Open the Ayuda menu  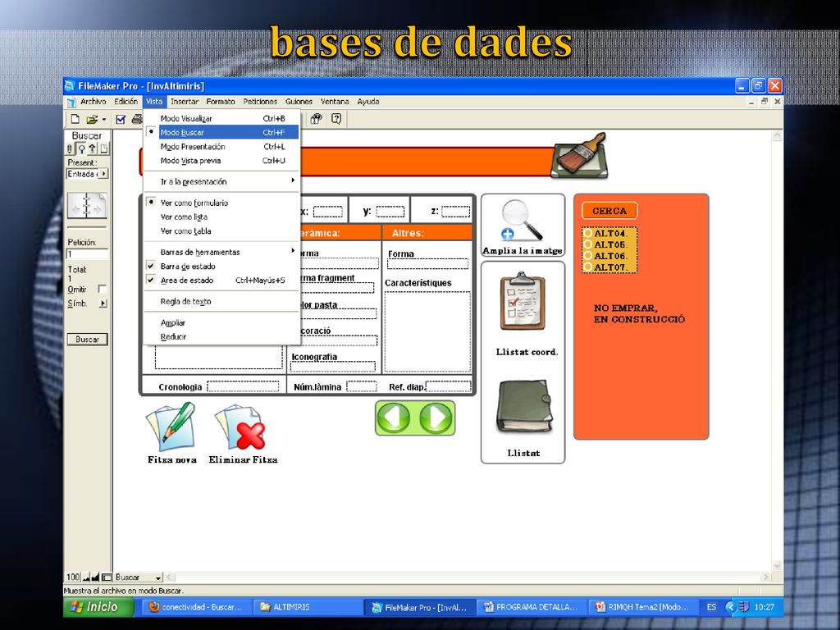[x=368, y=101]
